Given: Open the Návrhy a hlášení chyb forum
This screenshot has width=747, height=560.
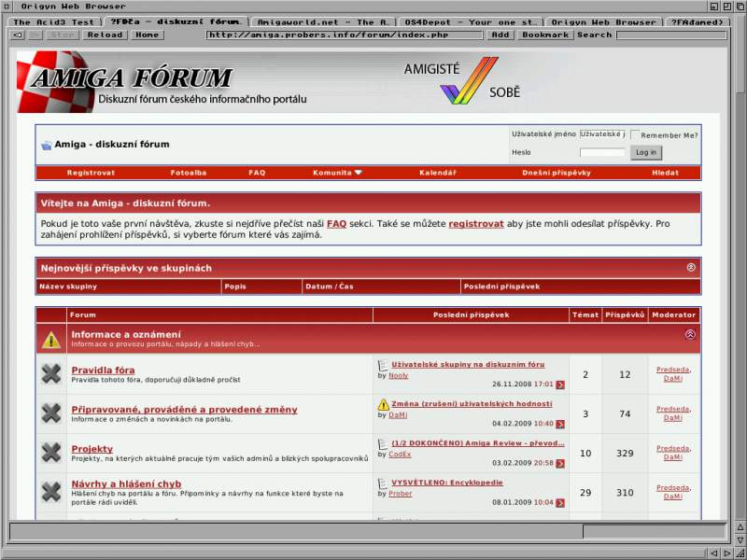Looking at the screenshot, I should (126, 484).
